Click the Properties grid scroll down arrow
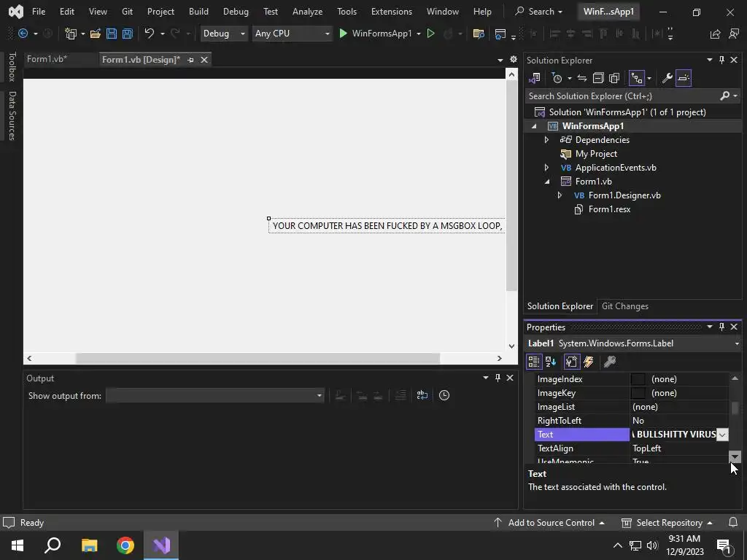 [735, 457]
